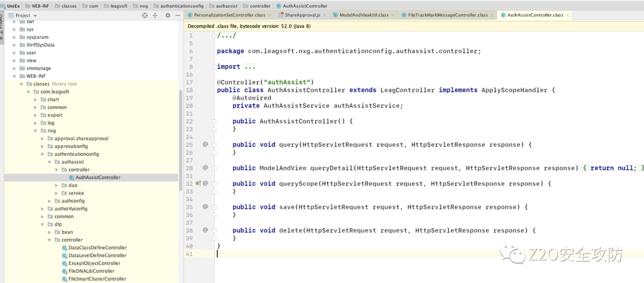Click the project tree vertical scrollbar
This screenshot has width=644, height=283.
[x=180, y=140]
